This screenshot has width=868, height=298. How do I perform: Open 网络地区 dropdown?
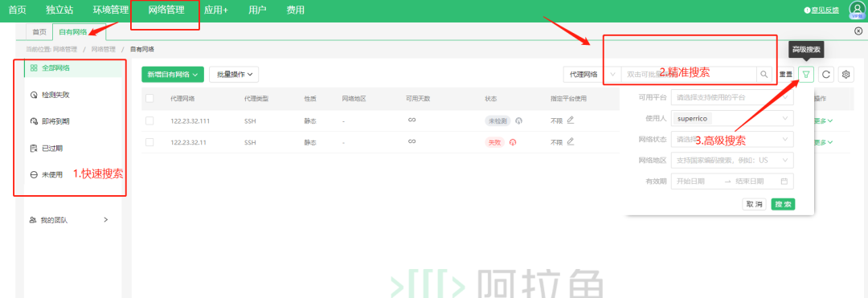732,161
